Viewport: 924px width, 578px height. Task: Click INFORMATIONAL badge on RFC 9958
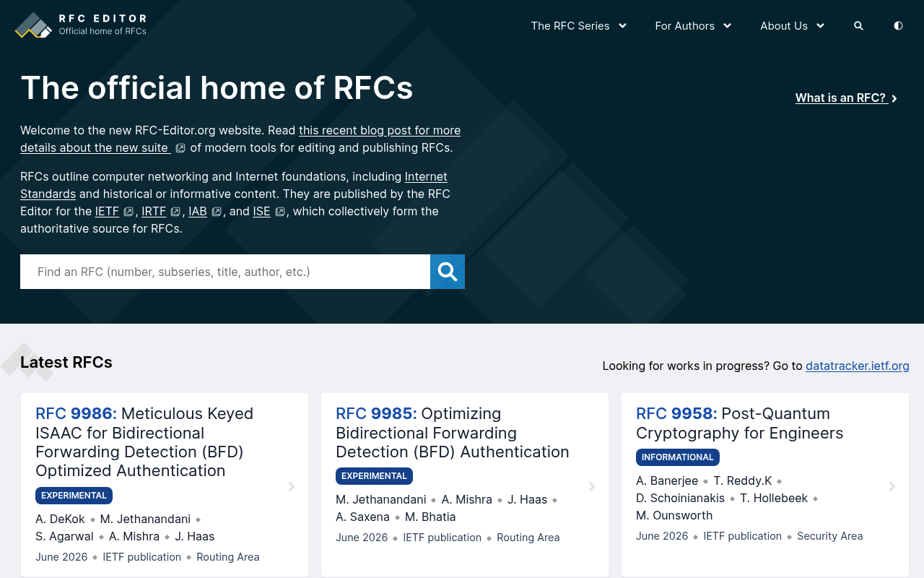(678, 457)
